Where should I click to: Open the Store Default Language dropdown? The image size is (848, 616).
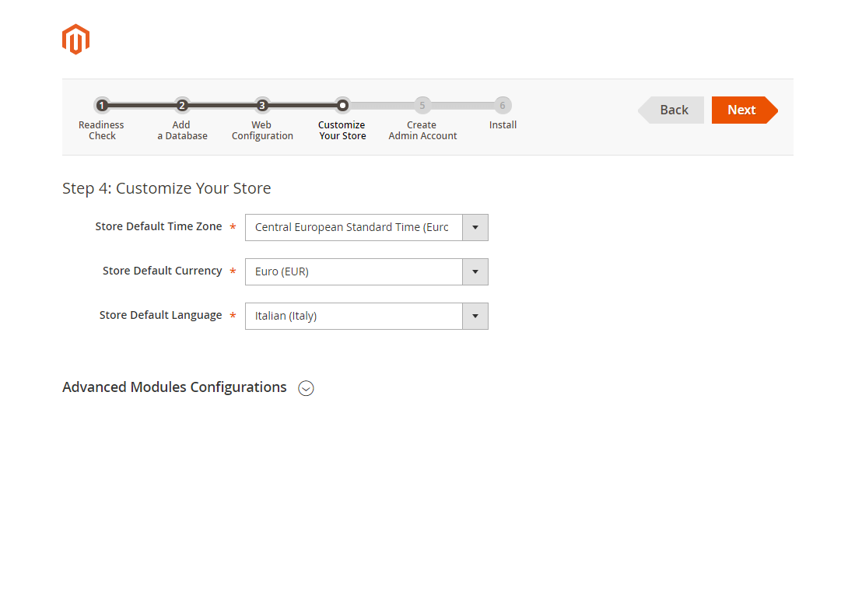pyautogui.click(x=475, y=316)
